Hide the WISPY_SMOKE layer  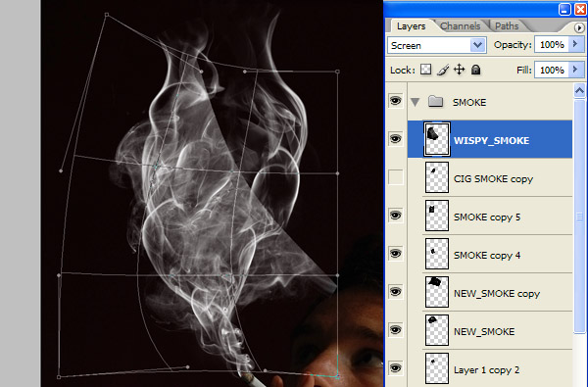395,139
